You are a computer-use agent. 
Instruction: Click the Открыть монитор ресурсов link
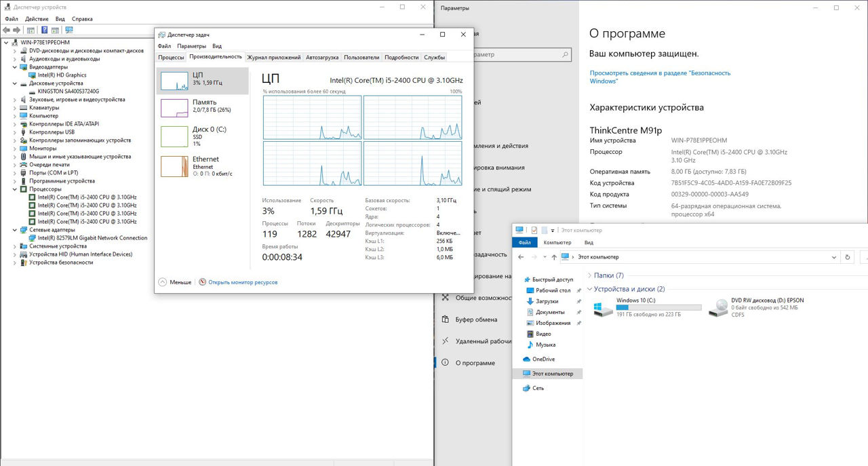tap(242, 282)
